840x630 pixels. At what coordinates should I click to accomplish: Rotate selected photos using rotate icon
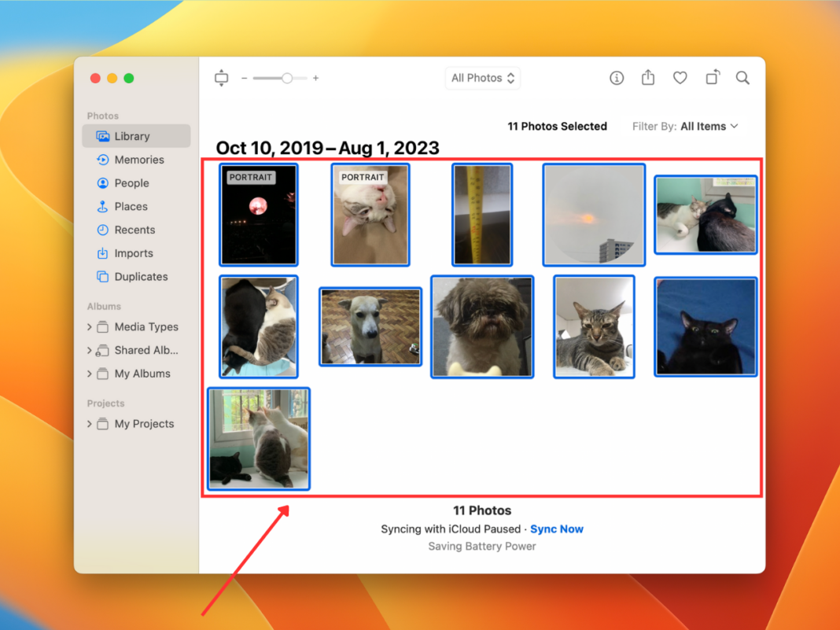pos(713,78)
